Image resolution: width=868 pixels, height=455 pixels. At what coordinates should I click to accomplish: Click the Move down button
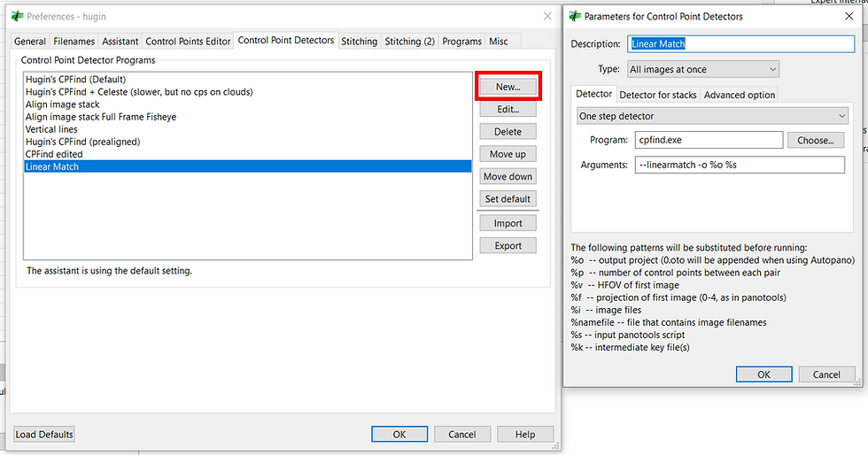[x=508, y=176]
